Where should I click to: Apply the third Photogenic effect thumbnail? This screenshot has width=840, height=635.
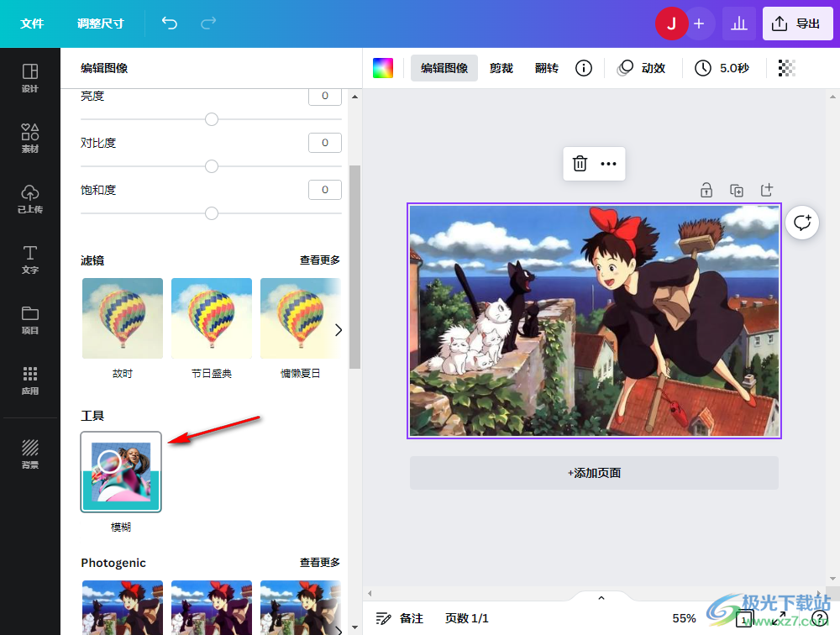pyautogui.click(x=300, y=607)
